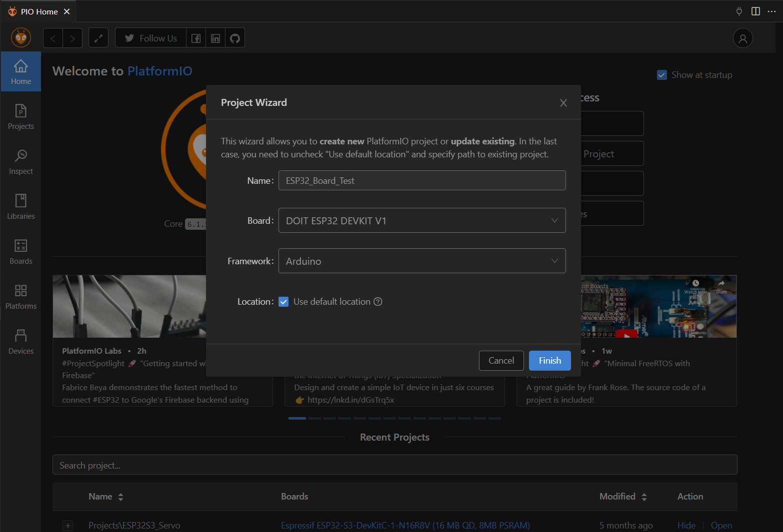The width and height of the screenshot is (783, 532).
Task: Open the Boards sidebar section
Action: tap(20, 251)
